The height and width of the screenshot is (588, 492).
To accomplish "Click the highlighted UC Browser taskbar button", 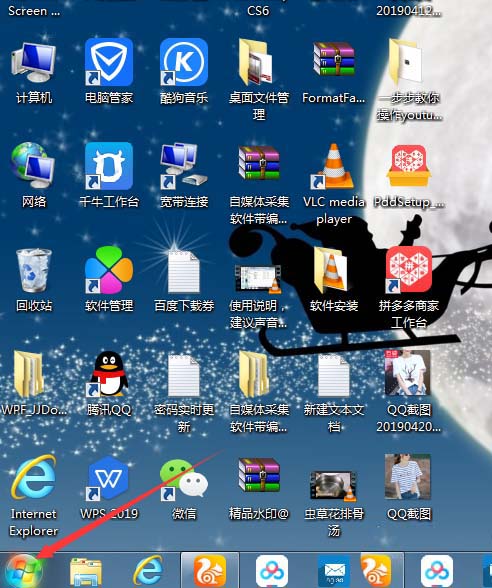I will [x=210, y=571].
